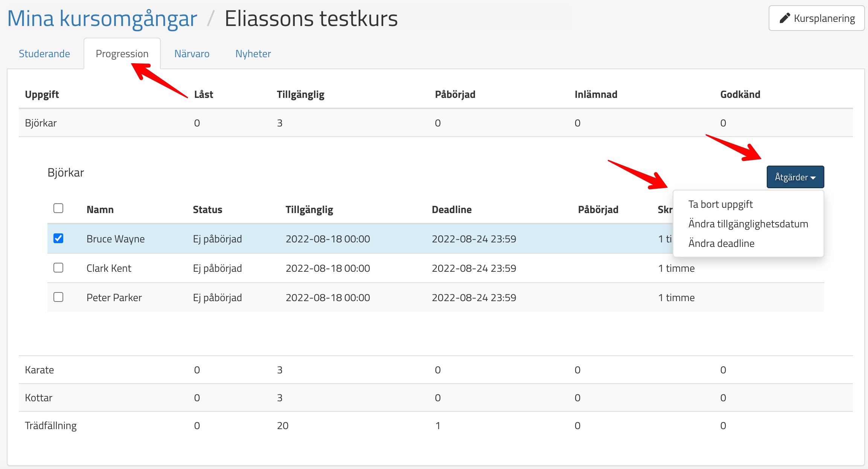Click the Progression tab
Image resolution: width=868 pixels, height=469 pixels.
pyautogui.click(x=122, y=53)
